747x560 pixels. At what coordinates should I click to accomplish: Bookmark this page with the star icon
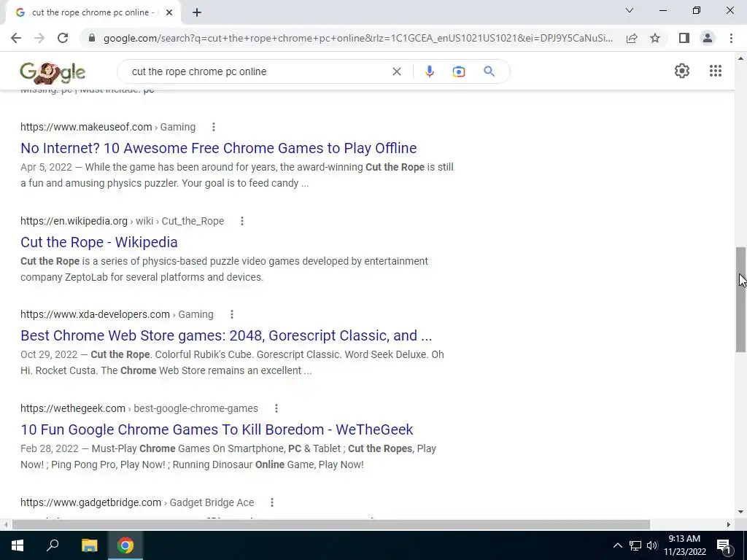655,38
